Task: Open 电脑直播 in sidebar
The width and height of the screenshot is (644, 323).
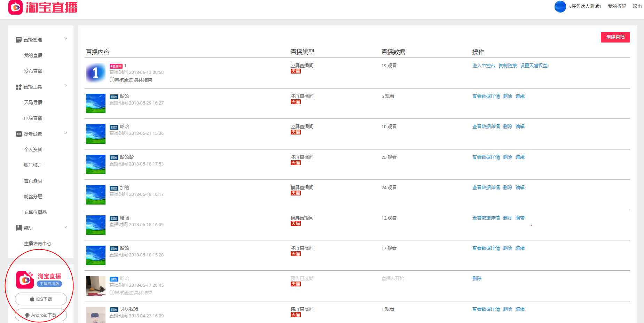Action: coord(33,118)
